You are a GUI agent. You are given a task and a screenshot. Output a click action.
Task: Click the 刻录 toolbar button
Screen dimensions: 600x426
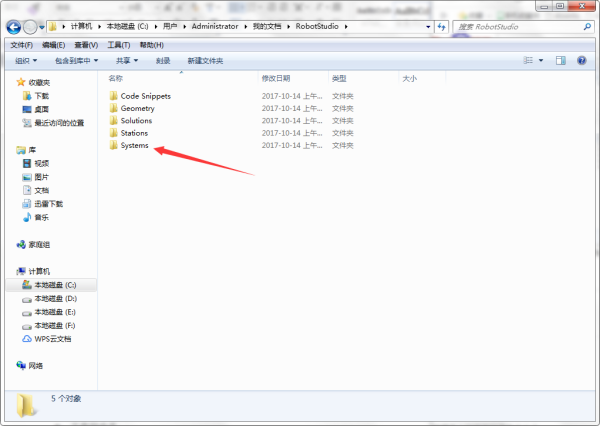[x=163, y=61]
